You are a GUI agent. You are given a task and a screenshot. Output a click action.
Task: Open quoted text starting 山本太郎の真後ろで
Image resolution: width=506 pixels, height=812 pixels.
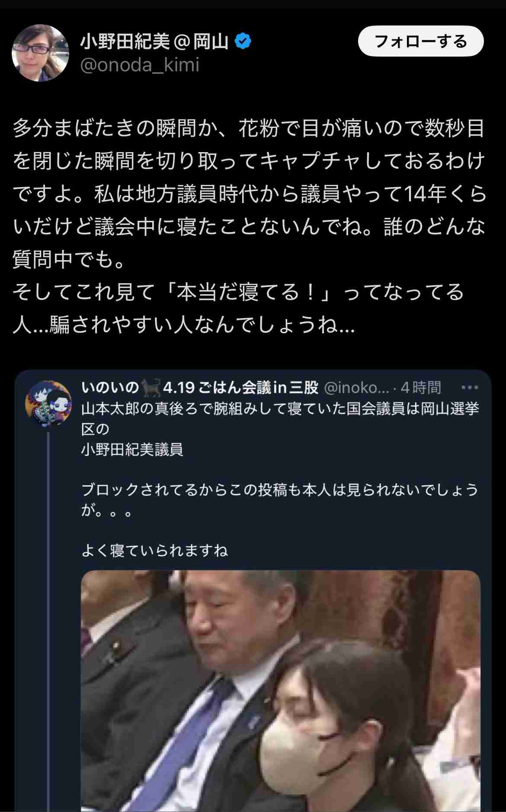click(x=280, y=419)
